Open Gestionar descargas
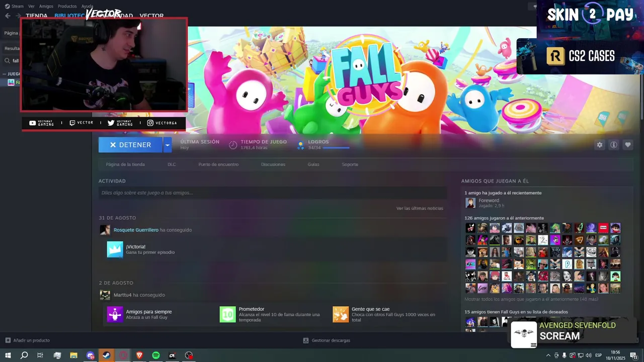The width and height of the screenshot is (644, 362). click(331, 340)
